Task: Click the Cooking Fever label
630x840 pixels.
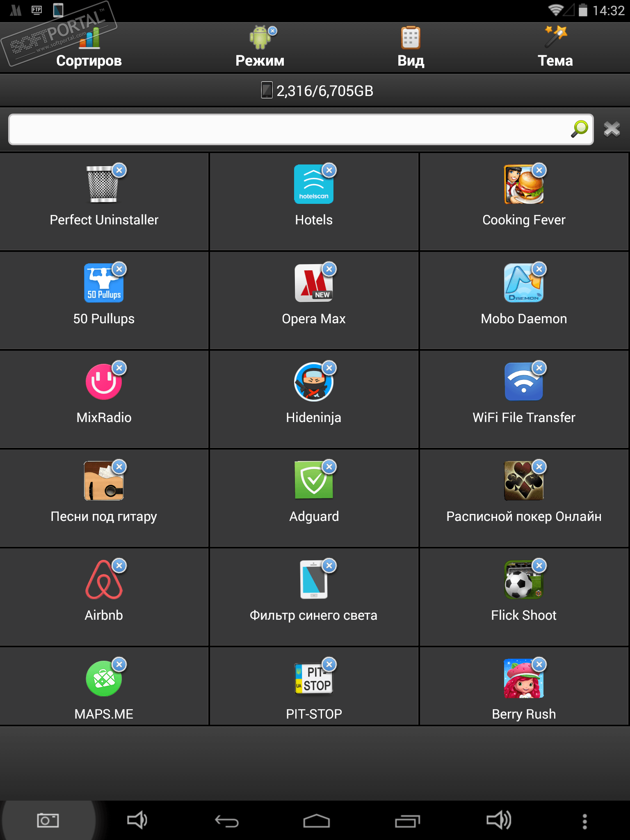Action: pos(524,220)
